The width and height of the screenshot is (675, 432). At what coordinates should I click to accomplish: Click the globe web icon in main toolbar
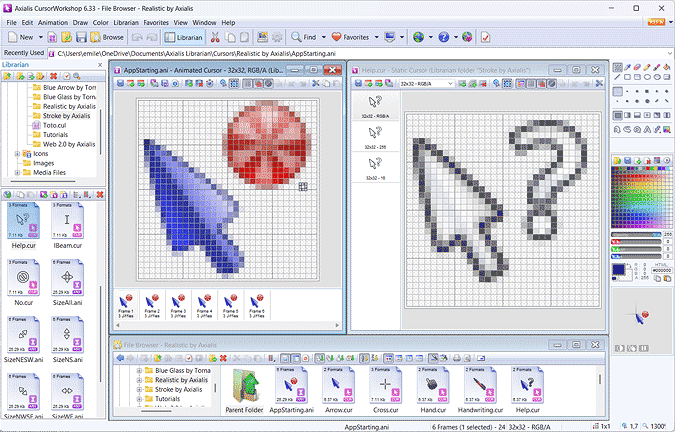pyautogui.click(x=418, y=37)
